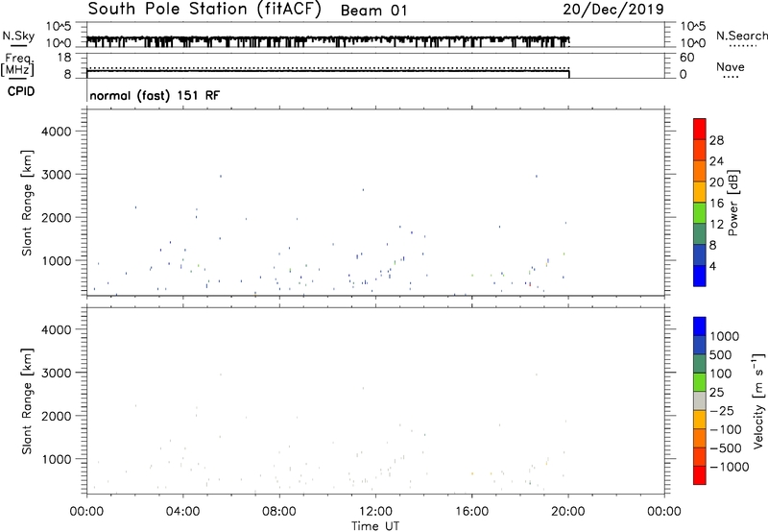Image resolution: width=768 pixels, height=532 pixels.
Task: Click 'Slant Range [km]' label of power panel
Action: [x=27, y=203]
